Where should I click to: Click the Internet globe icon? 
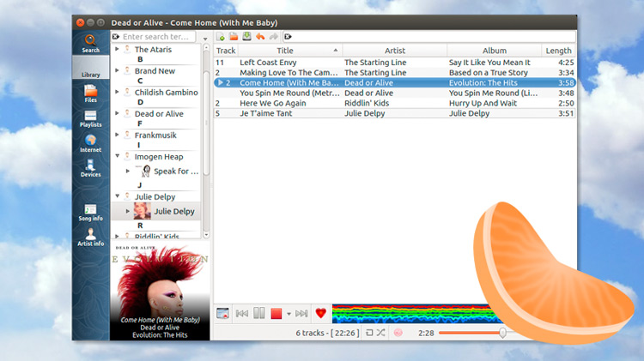pyautogui.click(x=90, y=143)
